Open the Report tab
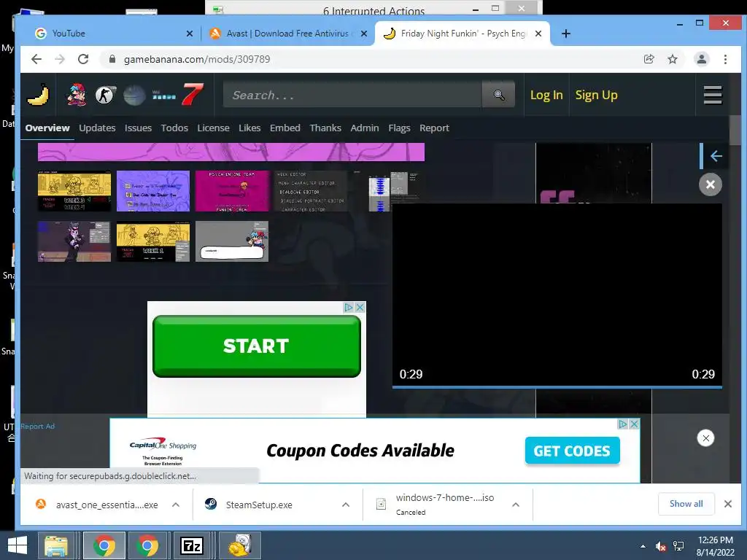Viewport: 747px width, 560px height. click(434, 128)
